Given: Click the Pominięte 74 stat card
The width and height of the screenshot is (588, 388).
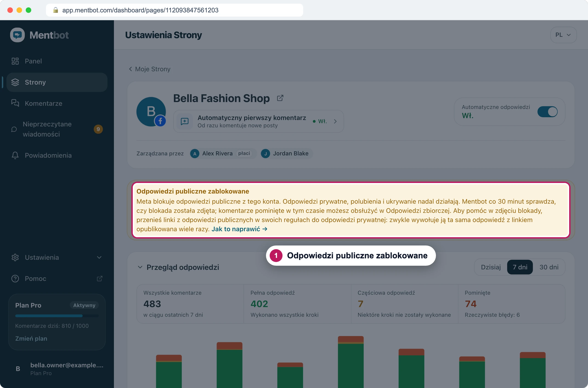Looking at the screenshot, I should point(511,304).
